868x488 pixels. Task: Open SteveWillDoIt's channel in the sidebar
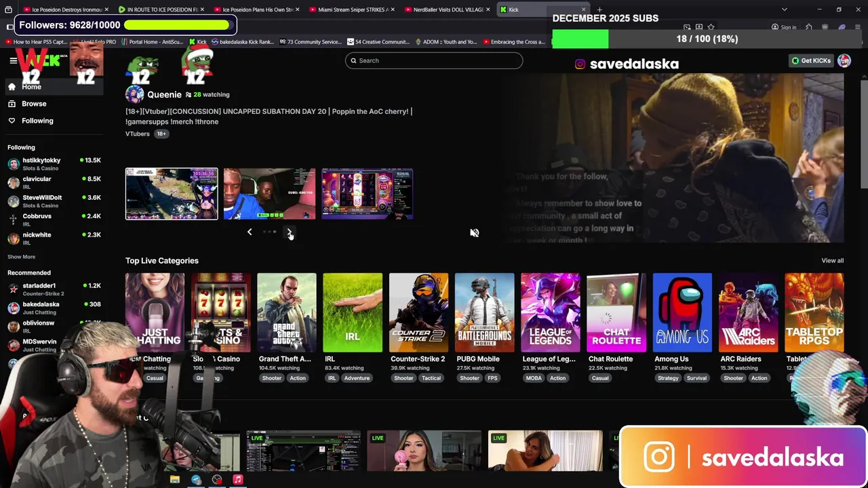coord(54,201)
